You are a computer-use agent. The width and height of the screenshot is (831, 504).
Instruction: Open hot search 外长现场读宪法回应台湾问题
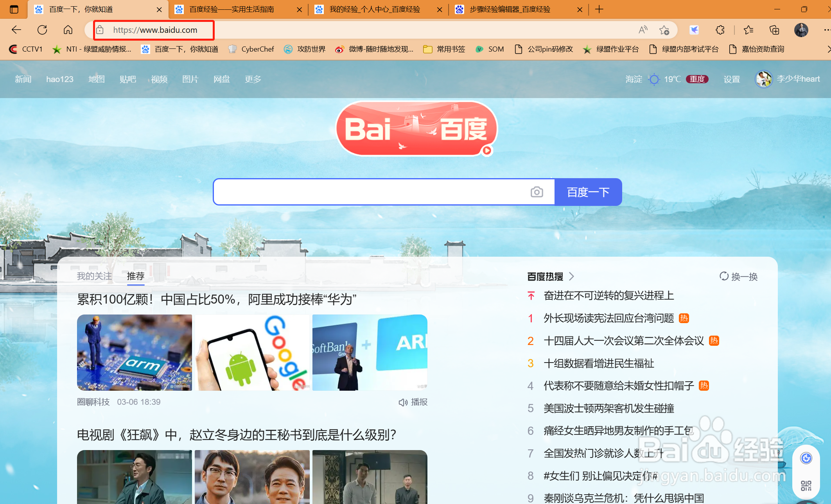click(x=609, y=318)
